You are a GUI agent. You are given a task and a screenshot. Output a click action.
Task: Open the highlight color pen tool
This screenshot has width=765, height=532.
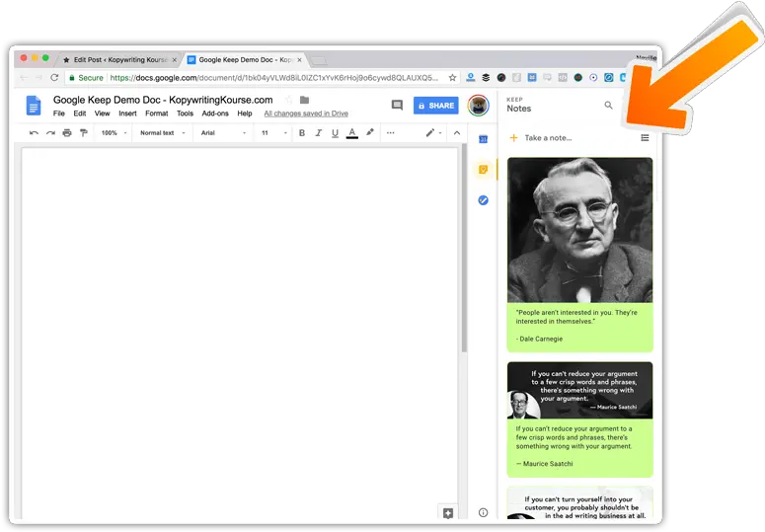[370, 132]
